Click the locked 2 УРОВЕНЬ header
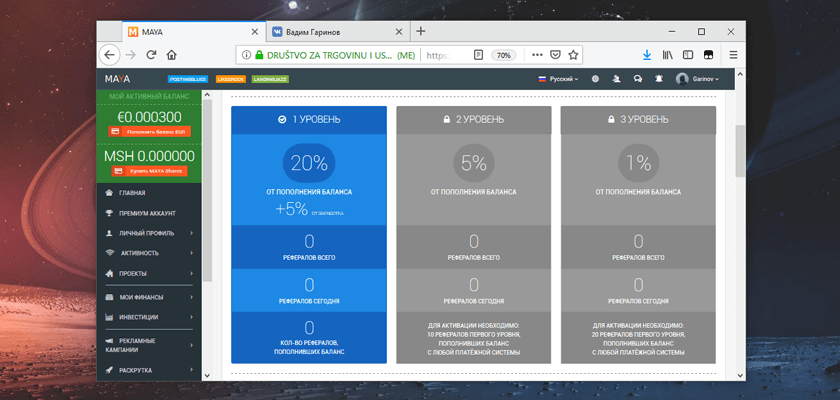The width and height of the screenshot is (840, 400). (x=474, y=120)
